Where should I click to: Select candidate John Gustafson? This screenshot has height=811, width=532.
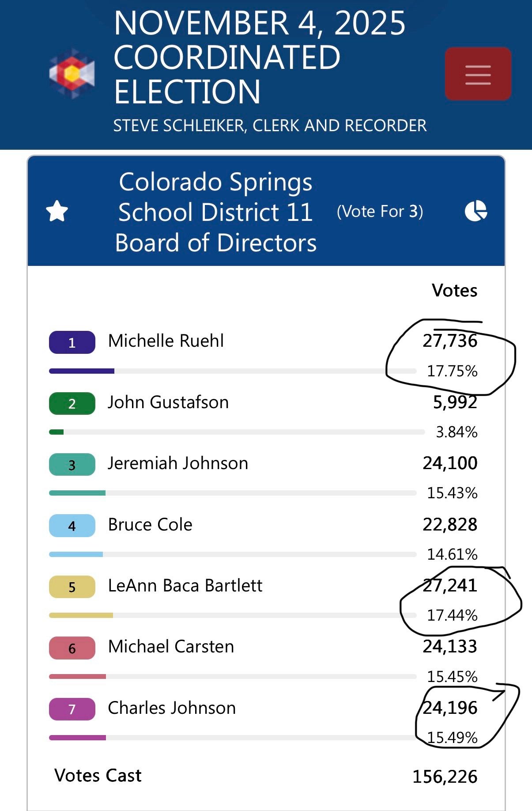click(168, 402)
